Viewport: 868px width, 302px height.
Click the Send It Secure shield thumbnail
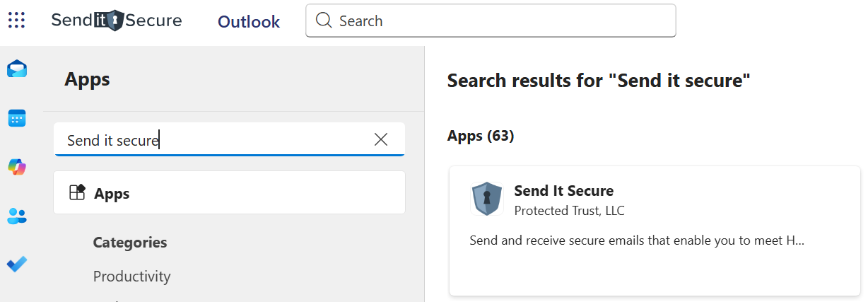click(487, 199)
